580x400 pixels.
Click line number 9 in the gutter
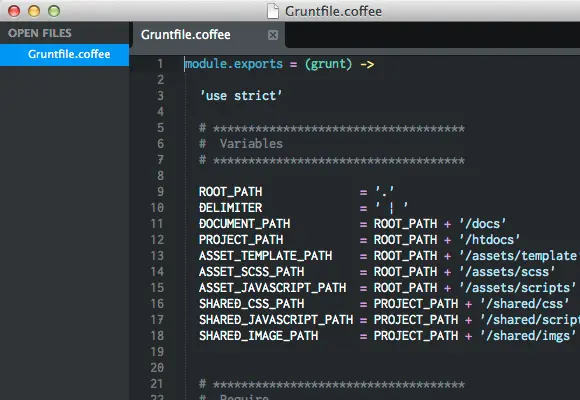[160, 192]
